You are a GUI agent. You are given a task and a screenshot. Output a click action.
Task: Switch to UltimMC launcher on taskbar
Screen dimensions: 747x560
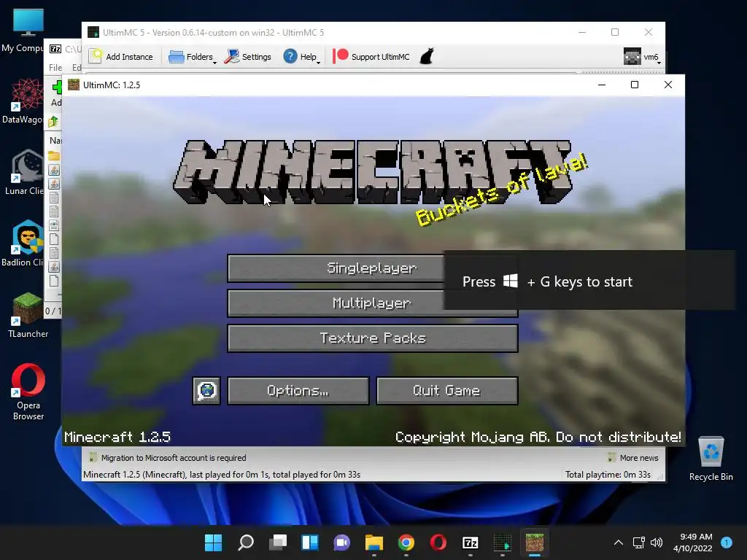point(502,542)
